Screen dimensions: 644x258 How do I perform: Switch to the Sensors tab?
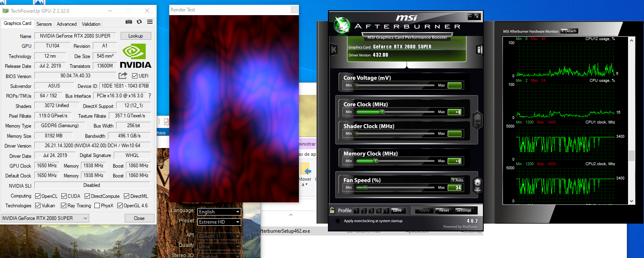[x=44, y=24]
